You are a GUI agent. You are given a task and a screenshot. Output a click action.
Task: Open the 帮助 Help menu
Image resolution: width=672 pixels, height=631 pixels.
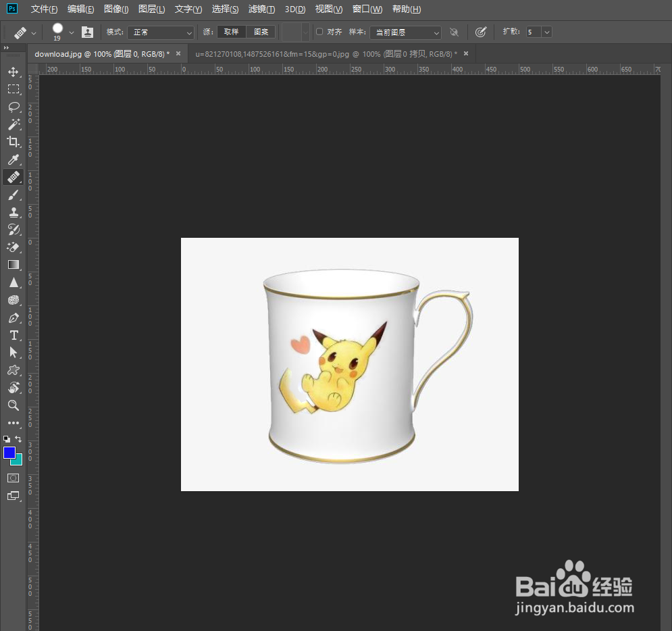coord(407,9)
